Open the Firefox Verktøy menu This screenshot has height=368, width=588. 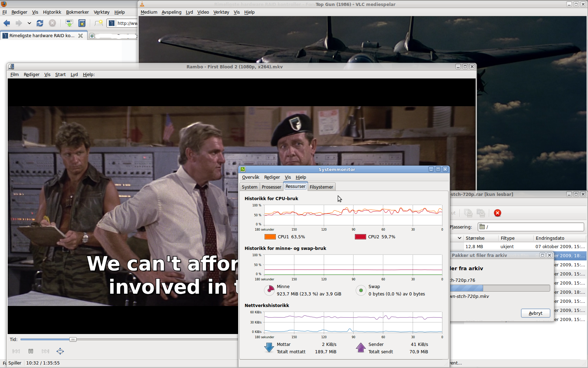[x=101, y=12]
